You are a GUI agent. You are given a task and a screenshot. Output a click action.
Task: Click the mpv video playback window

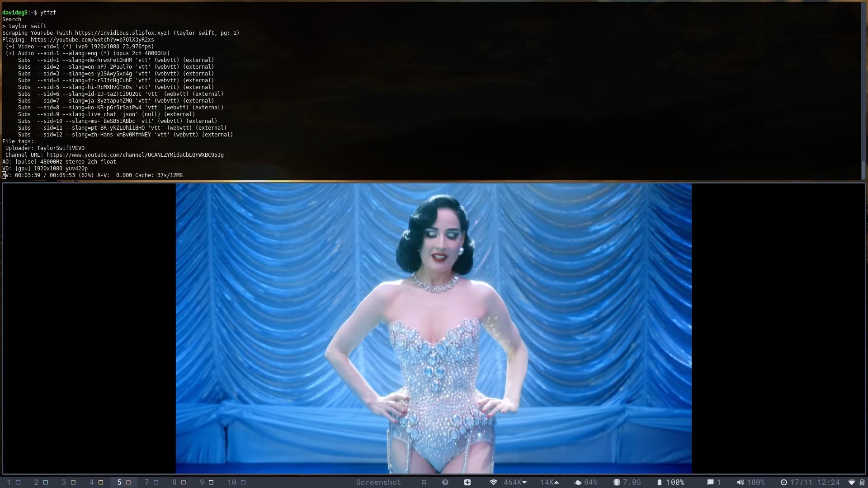[x=433, y=328]
